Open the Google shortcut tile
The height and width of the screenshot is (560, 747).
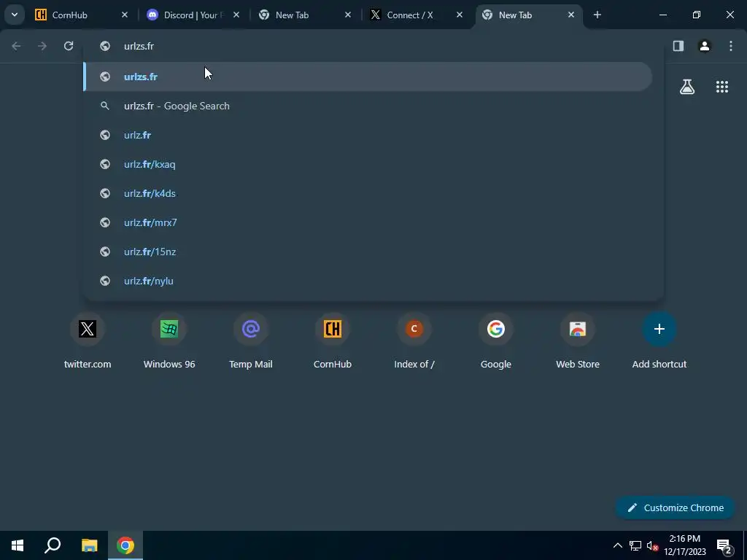coord(496,341)
